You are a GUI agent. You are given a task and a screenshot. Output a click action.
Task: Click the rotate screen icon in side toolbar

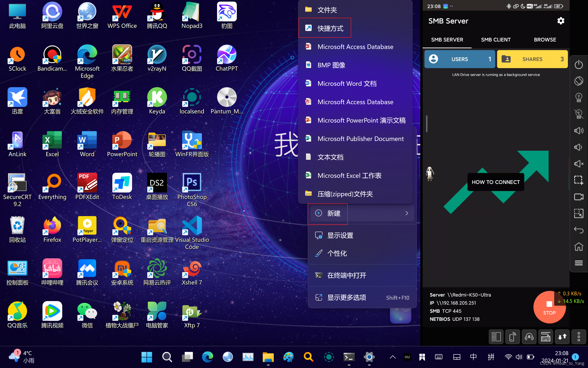click(579, 81)
